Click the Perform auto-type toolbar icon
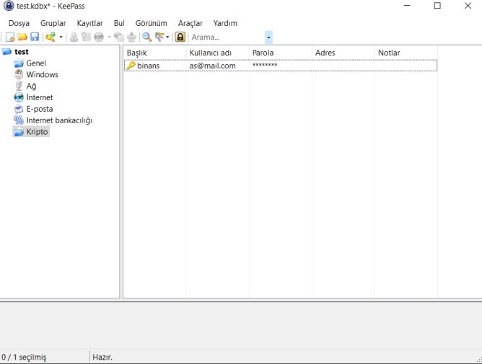 pos(132,37)
